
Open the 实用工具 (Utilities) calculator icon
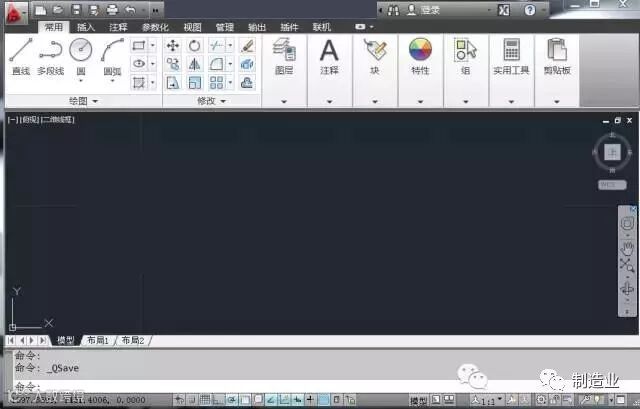[x=511, y=50]
